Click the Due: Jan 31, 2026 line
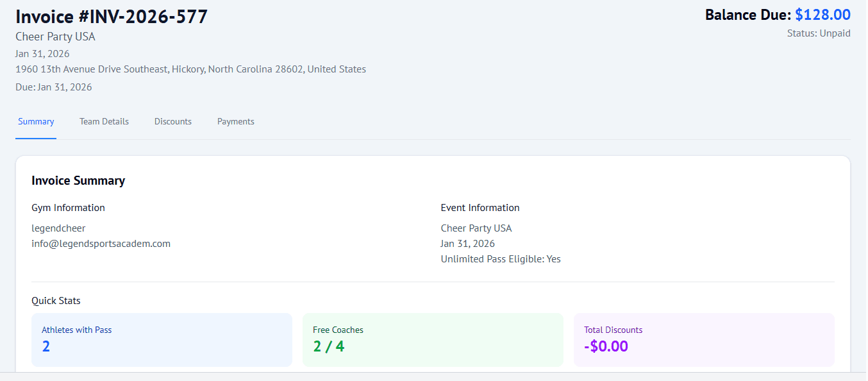The height and width of the screenshot is (381, 868). (x=54, y=87)
